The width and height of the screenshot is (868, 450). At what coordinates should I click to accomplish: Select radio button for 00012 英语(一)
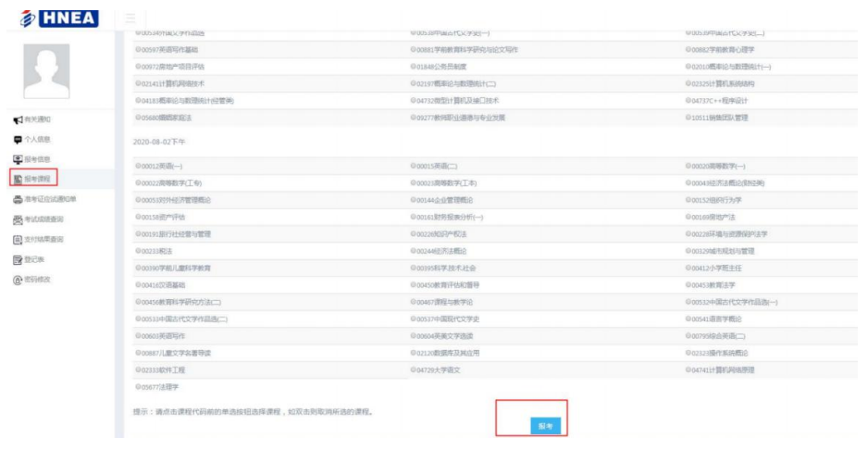pos(138,166)
